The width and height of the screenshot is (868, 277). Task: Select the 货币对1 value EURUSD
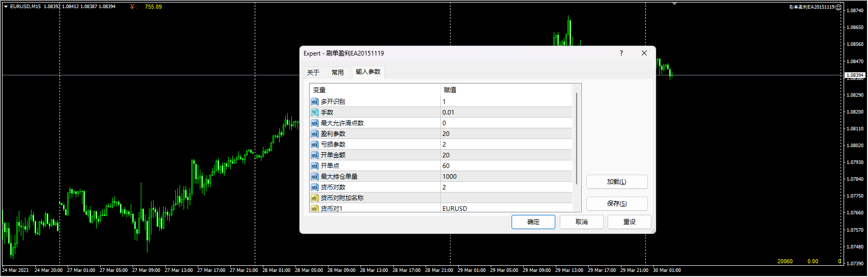tap(506, 208)
